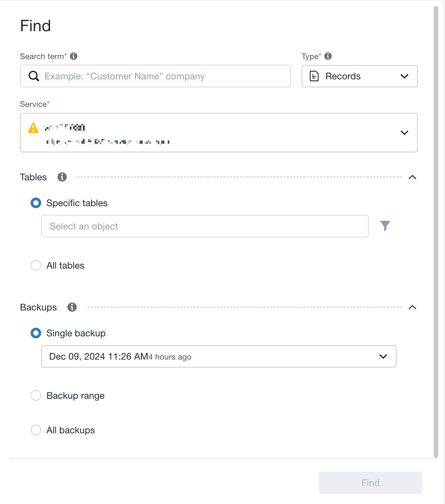Viewport: 445px width, 504px height.
Task: Click the info icon next to Search term
Action: coord(74,56)
